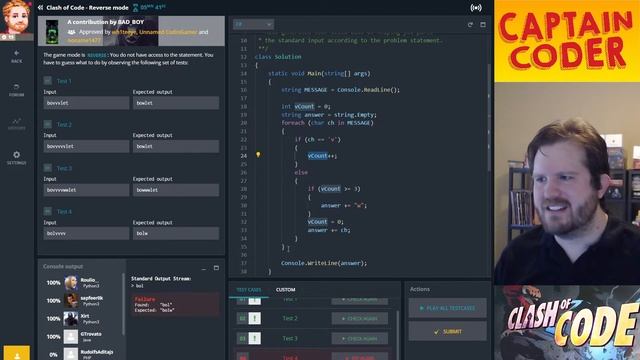This screenshot has width=640, height=360.
Task: Maximize the console output panel
Action: tap(216, 268)
